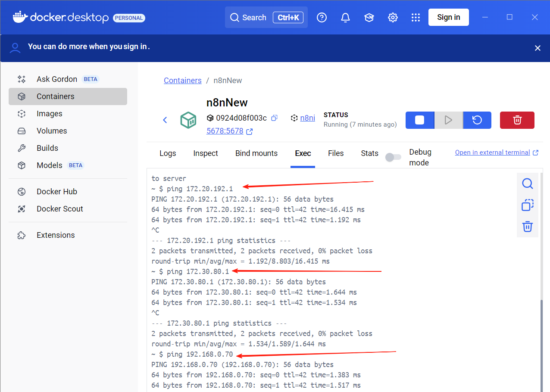This screenshot has width=550, height=392.
Task: Click the 'ping 172.20.192.1' command line
Action: (x=192, y=189)
